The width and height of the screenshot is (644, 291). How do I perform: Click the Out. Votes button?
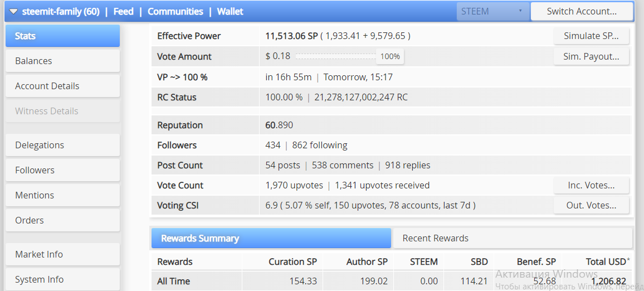tap(591, 206)
